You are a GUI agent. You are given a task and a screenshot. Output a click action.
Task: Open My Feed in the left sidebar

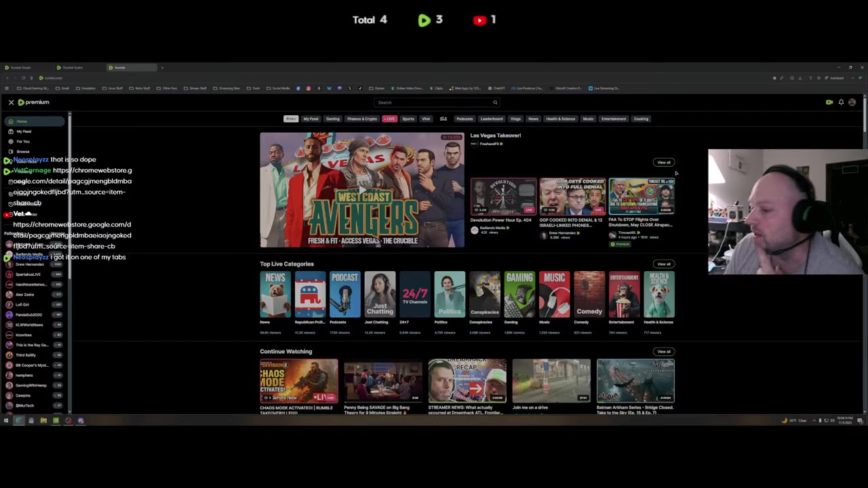click(x=34, y=131)
